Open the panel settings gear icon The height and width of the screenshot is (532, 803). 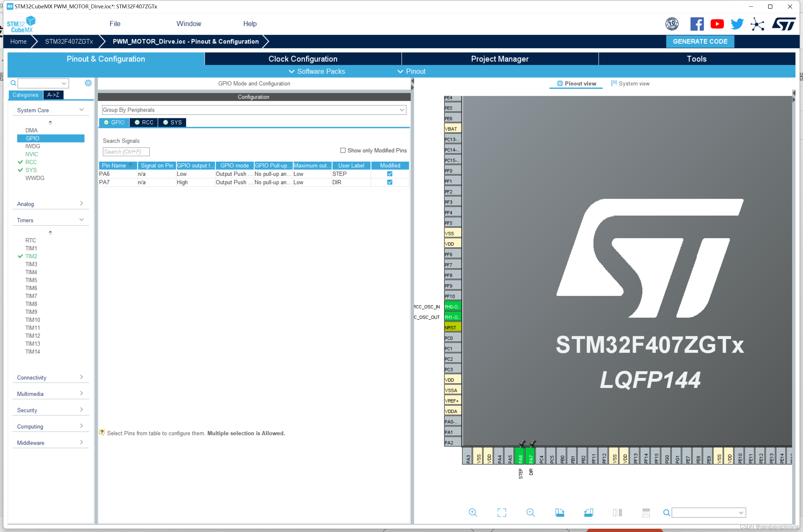pyautogui.click(x=88, y=83)
